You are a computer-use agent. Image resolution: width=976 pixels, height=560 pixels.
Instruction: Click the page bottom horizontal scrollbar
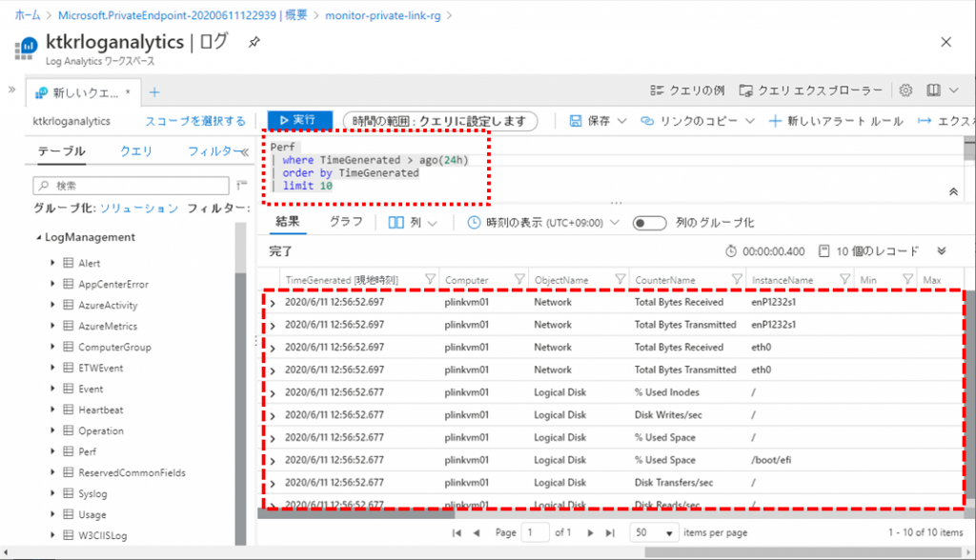pos(803,552)
